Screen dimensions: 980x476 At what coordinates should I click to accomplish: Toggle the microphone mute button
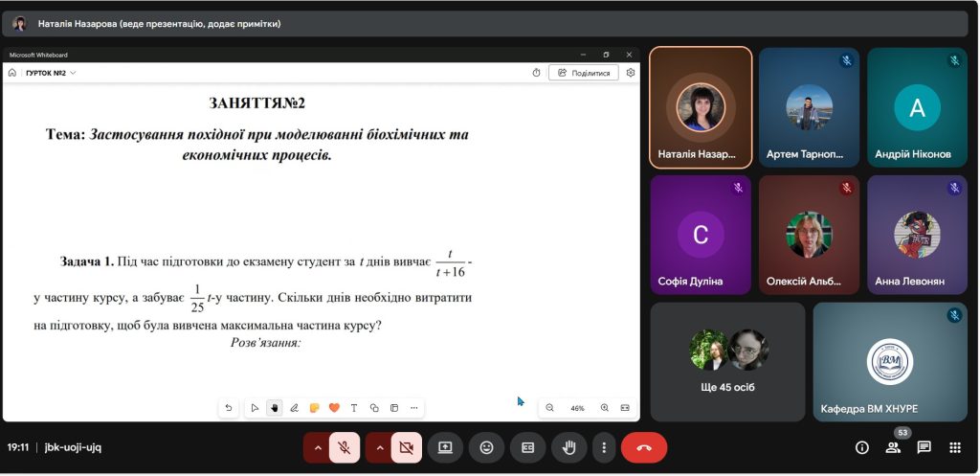(x=344, y=448)
